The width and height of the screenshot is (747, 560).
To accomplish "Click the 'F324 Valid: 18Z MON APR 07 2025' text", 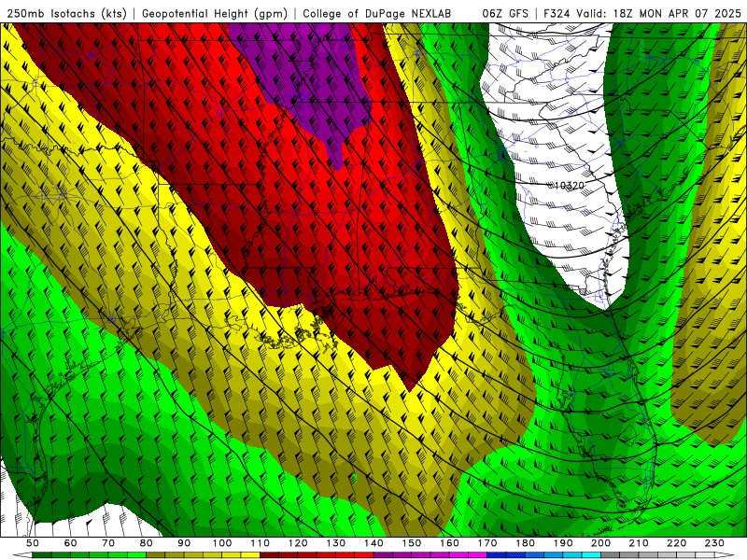I will tap(642, 13).
